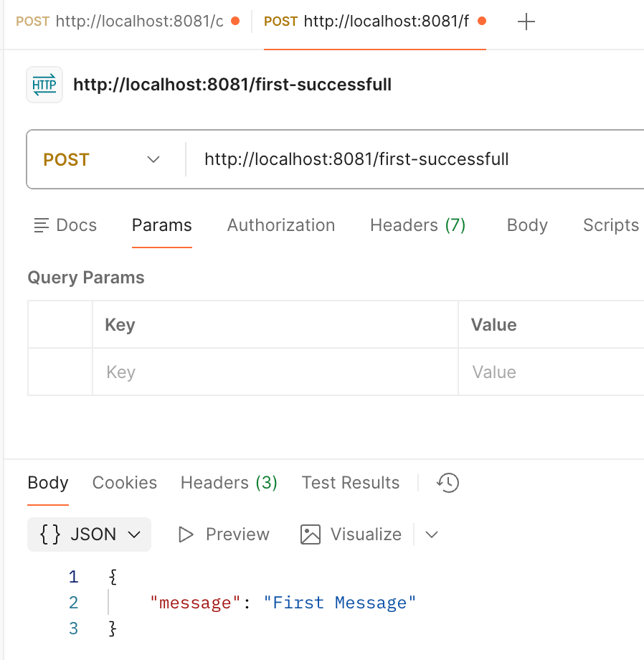
Task: Open the response history clock icon
Action: tap(448, 483)
